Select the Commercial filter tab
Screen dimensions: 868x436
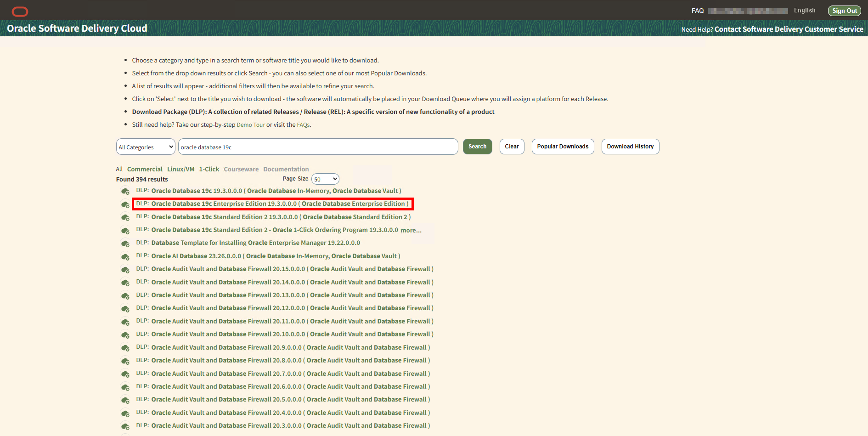(145, 169)
